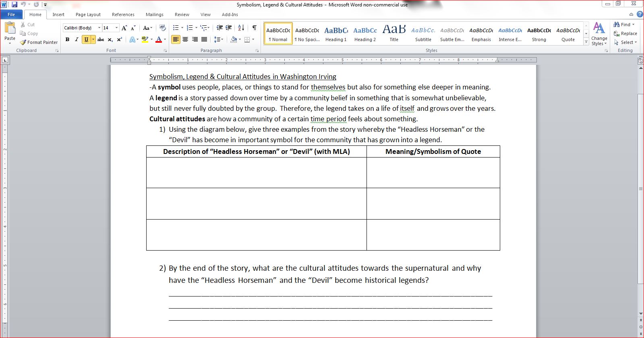Click the Change Styles icon

point(599,34)
